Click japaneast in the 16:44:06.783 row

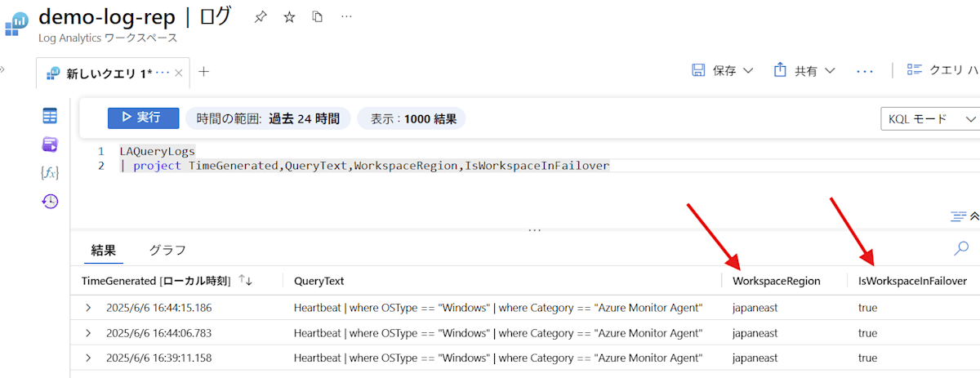pos(755,333)
